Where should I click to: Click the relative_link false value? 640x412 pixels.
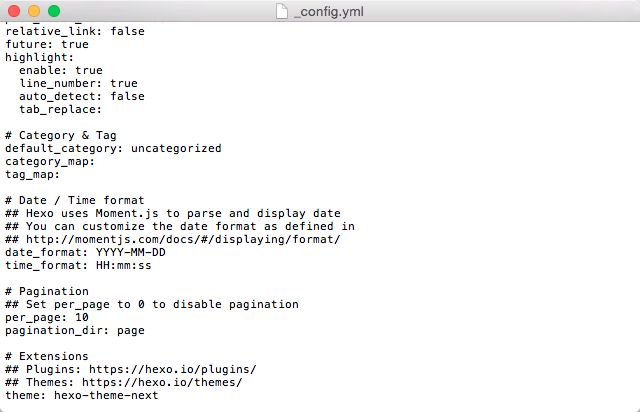click(127, 31)
